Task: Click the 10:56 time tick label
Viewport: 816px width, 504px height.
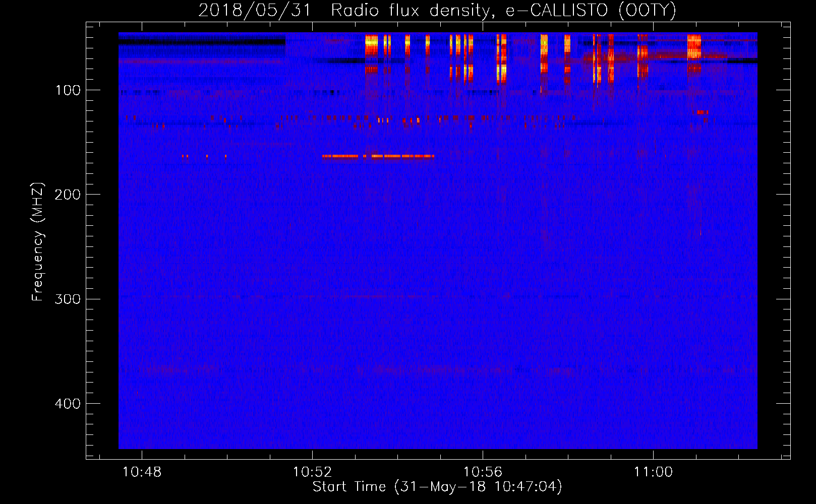Action: (x=483, y=472)
